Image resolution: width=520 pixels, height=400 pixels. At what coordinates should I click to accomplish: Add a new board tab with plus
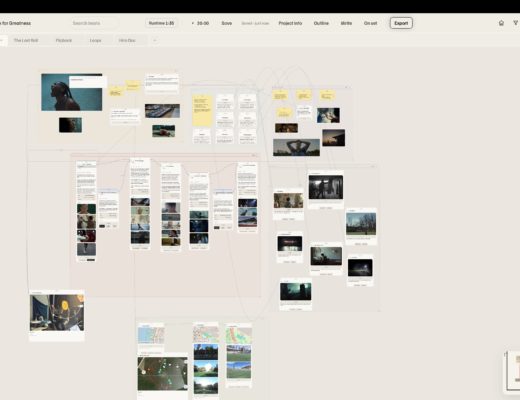pos(154,40)
